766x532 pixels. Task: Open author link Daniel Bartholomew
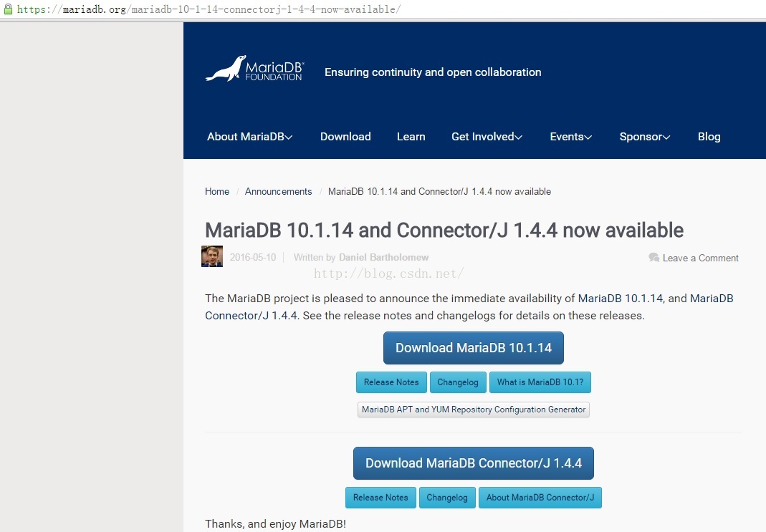coord(383,257)
